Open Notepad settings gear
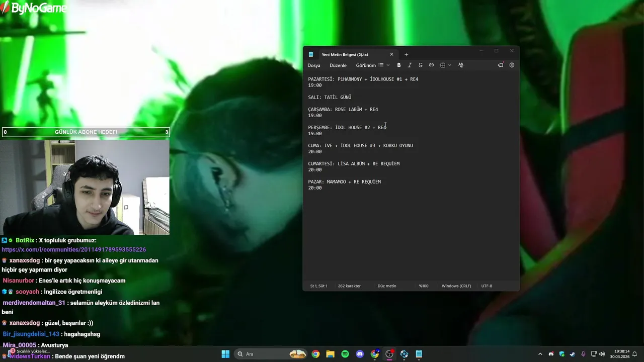Viewport: 644px width, 362px height. (512, 65)
